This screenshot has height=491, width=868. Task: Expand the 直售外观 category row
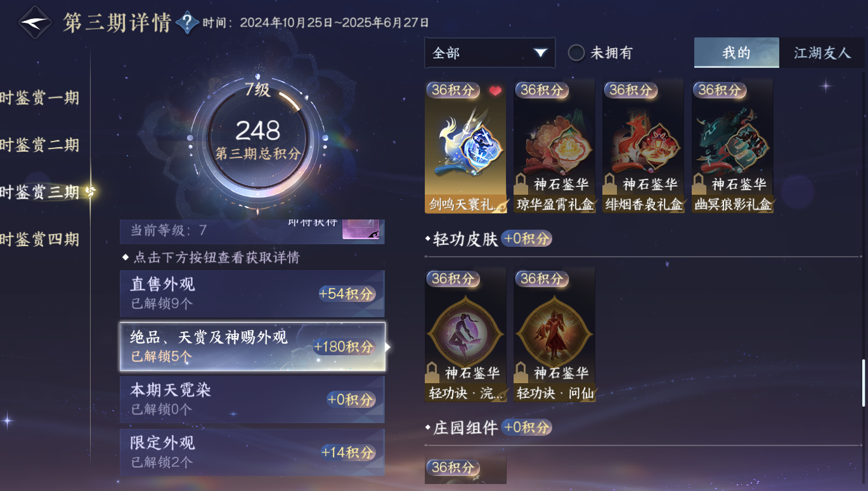[x=252, y=294]
